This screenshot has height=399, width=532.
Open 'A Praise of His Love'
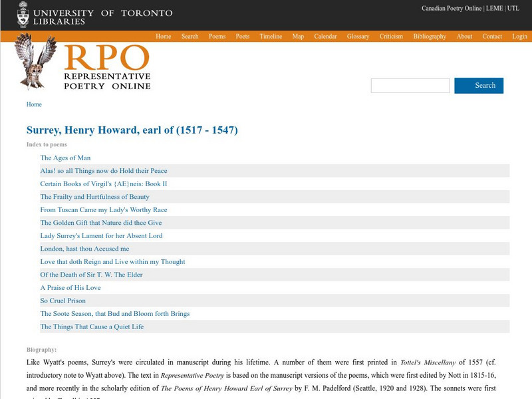coord(70,287)
